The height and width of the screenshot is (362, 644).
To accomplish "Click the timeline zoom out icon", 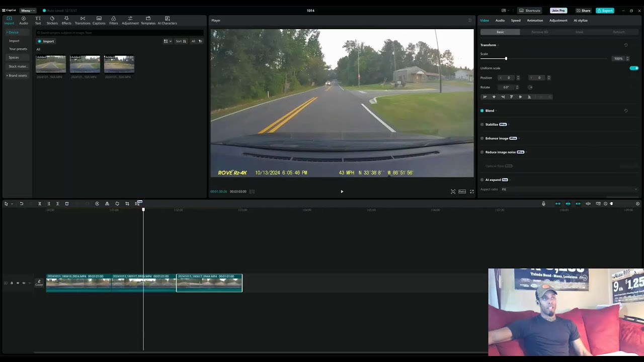I will (x=605, y=204).
